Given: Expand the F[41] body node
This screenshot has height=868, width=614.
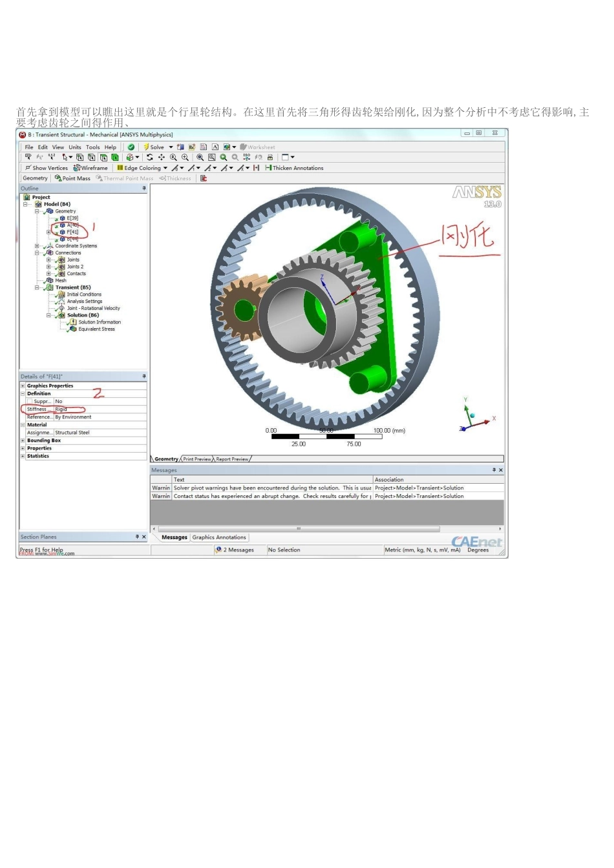Looking at the screenshot, I should (48, 232).
